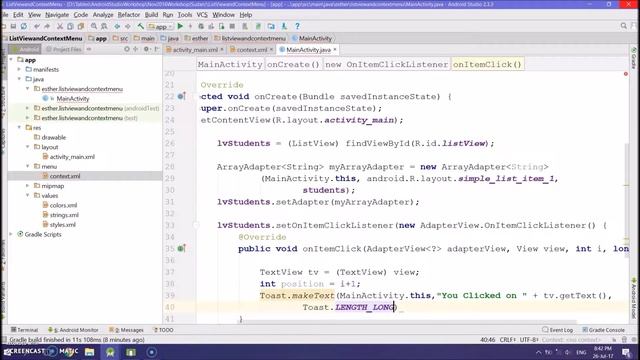Open the TODO tool window

pyautogui.click(x=163, y=330)
